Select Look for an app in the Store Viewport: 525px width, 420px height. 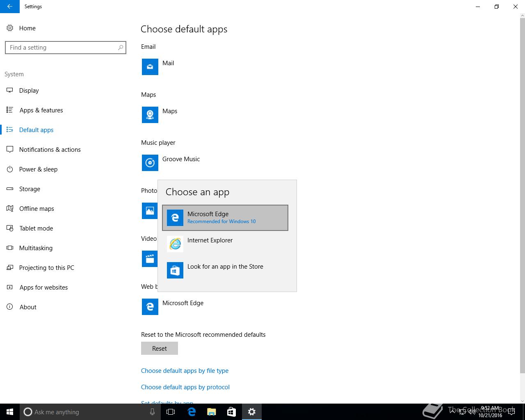click(x=225, y=270)
